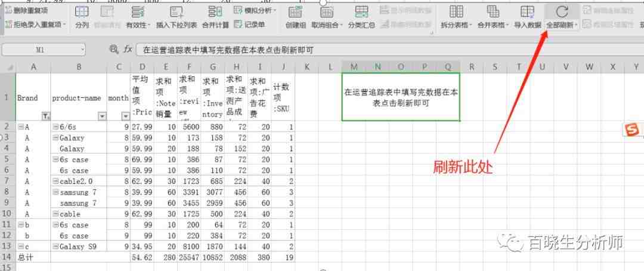
Task: Click the outline group dialog launcher icon
Action: 432,32
